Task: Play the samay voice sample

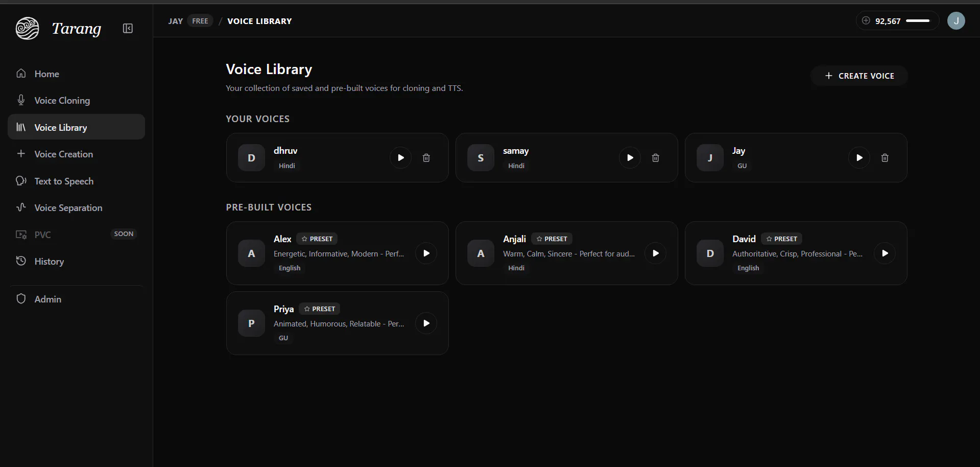Action: coord(630,158)
